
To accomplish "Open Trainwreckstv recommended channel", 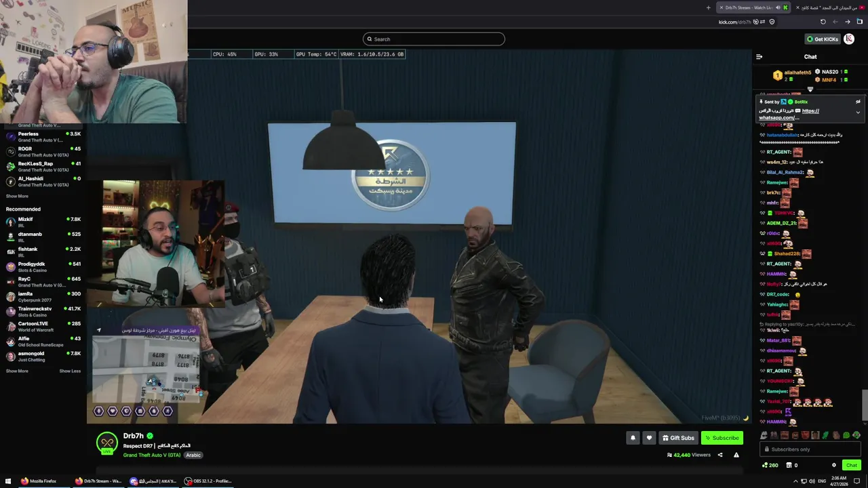I will click(x=43, y=311).
